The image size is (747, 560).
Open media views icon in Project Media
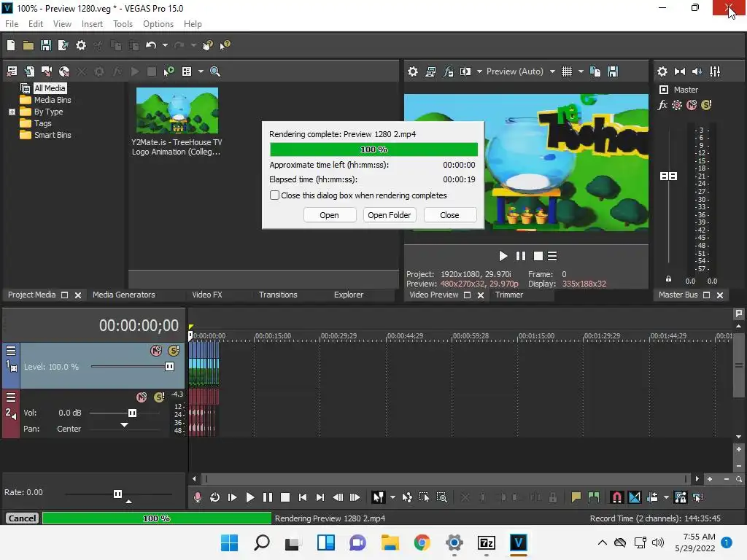pyautogui.click(x=187, y=71)
